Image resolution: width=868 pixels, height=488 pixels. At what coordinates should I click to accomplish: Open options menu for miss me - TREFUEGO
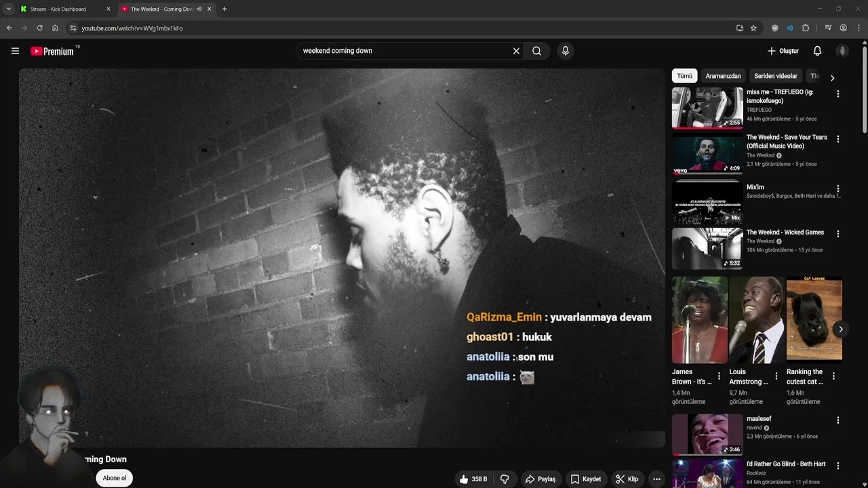pyautogui.click(x=837, y=94)
